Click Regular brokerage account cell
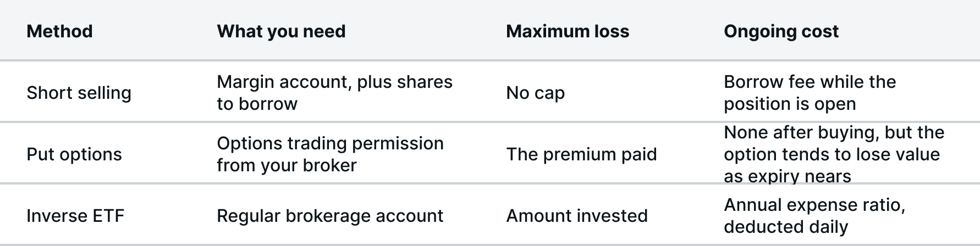The image size is (980, 246). (x=330, y=216)
